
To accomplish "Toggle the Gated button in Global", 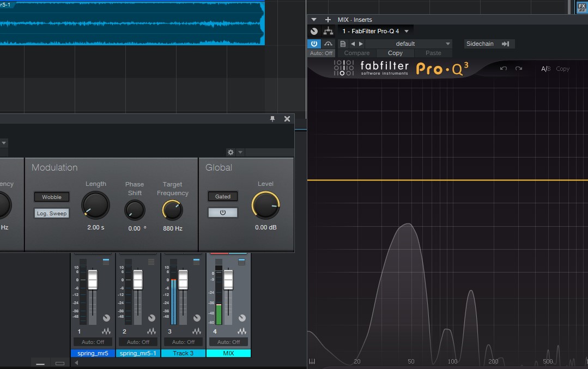I will [222, 196].
